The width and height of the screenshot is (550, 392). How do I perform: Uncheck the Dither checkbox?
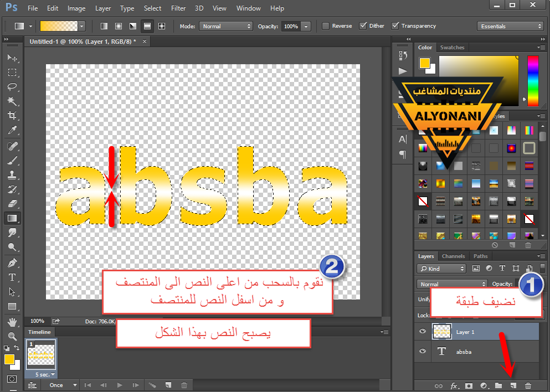[x=363, y=26]
